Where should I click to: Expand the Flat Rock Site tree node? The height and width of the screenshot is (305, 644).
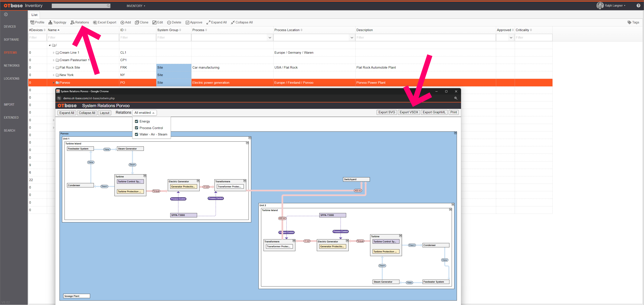tap(53, 68)
